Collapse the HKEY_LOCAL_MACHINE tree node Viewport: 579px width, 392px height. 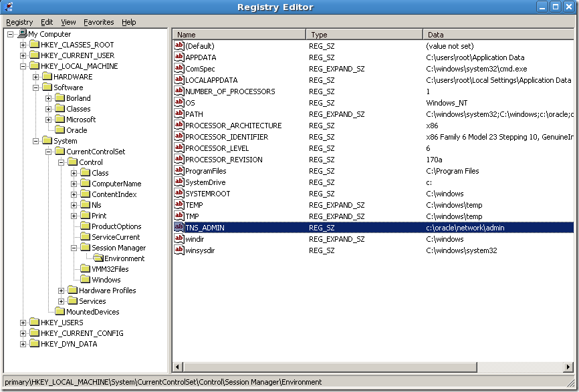23,66
